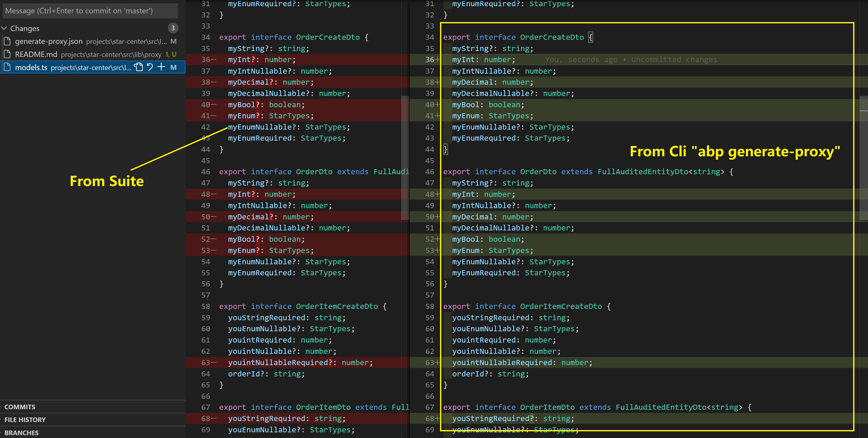The image size is (868, 438).
Task: Click the 'Uncommitted changes' blame annotation
Action: point(674,60)
